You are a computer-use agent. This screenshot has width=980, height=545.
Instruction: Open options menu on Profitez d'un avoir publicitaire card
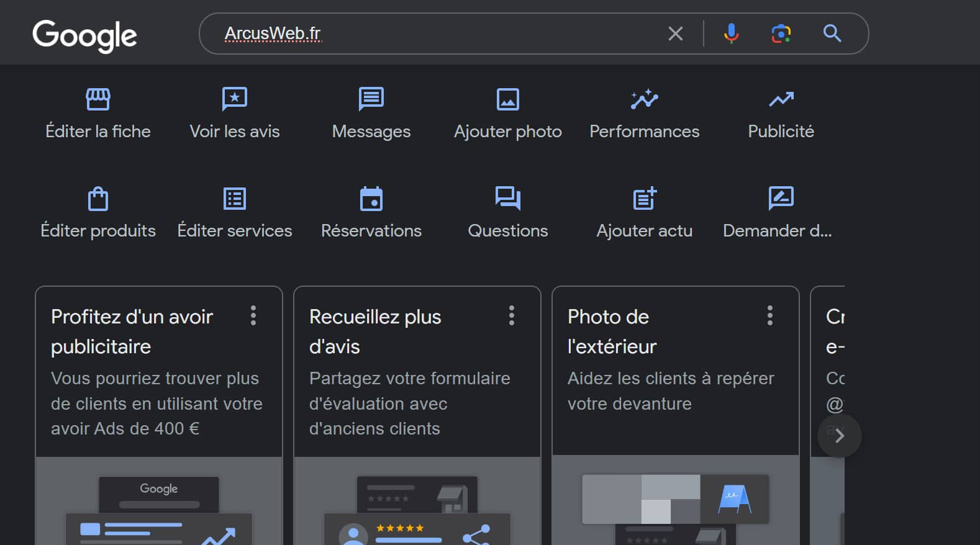tap(253, 315)
